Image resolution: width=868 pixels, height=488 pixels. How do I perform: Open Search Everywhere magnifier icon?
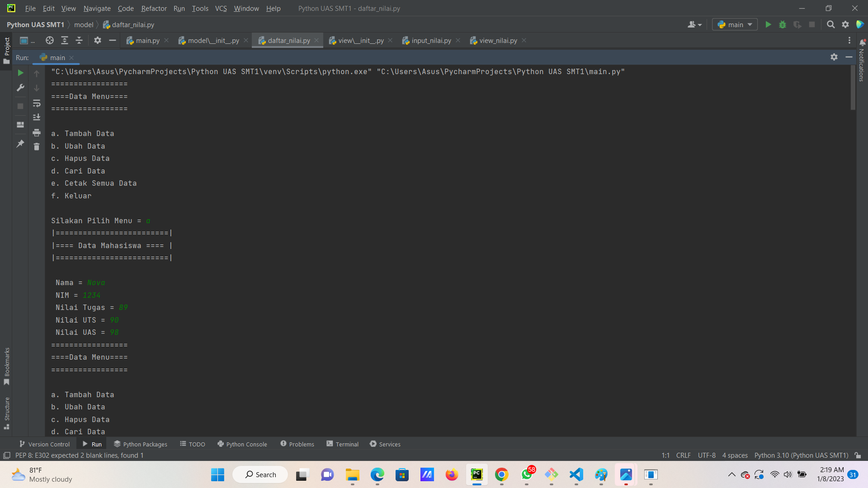coord(830,25)
